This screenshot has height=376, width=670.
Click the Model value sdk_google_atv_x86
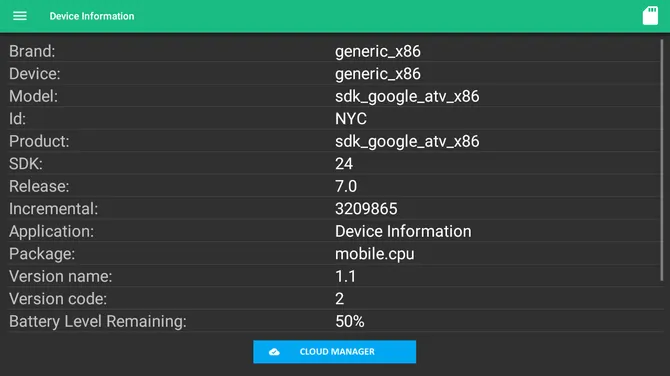(x=407, y=97)
